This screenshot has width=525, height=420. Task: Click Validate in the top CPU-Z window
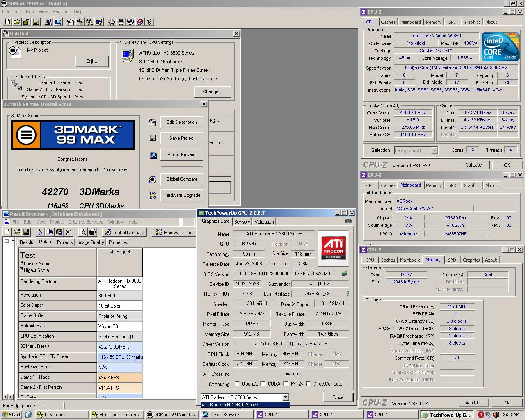click(x=474, y=165)
